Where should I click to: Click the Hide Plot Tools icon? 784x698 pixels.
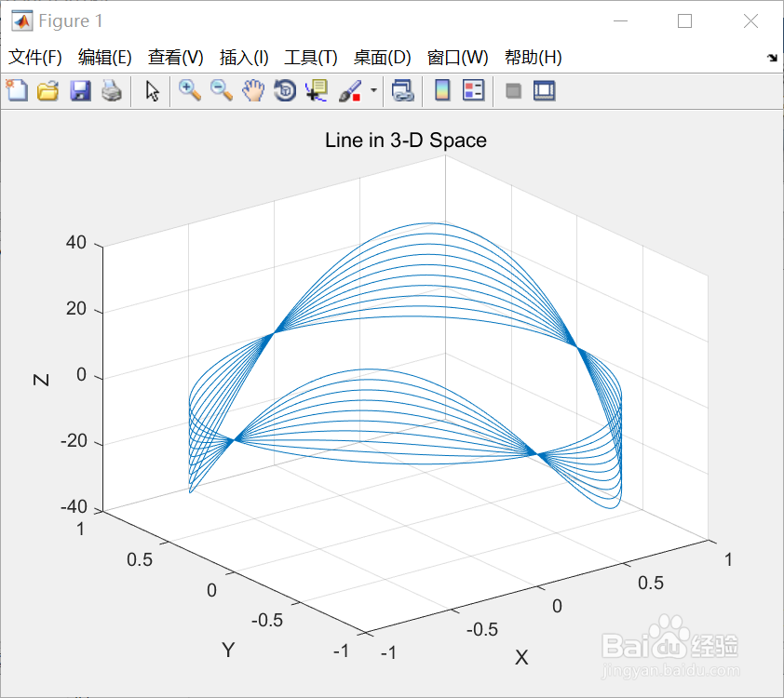click(x=513, y=91)
